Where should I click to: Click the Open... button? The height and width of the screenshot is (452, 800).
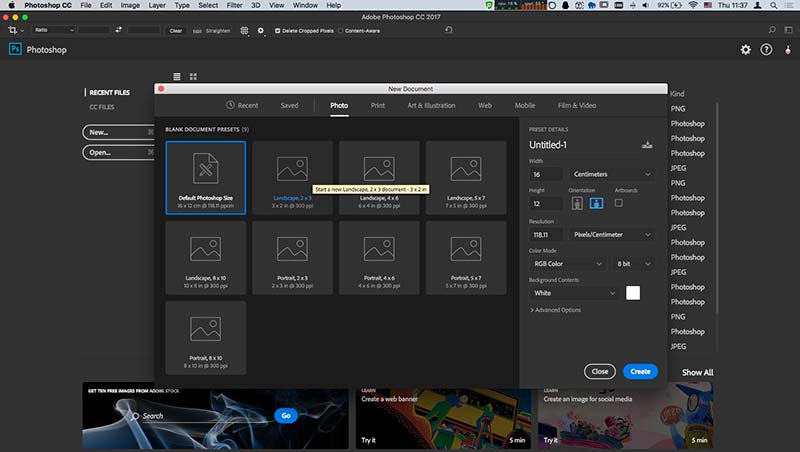[118, 153]
